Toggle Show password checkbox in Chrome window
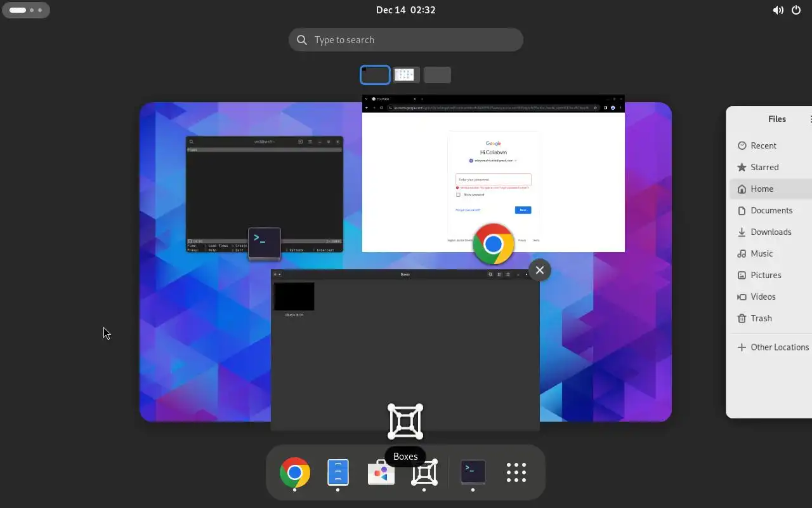Viewport: 812px width, 508px height. [458, 195]
